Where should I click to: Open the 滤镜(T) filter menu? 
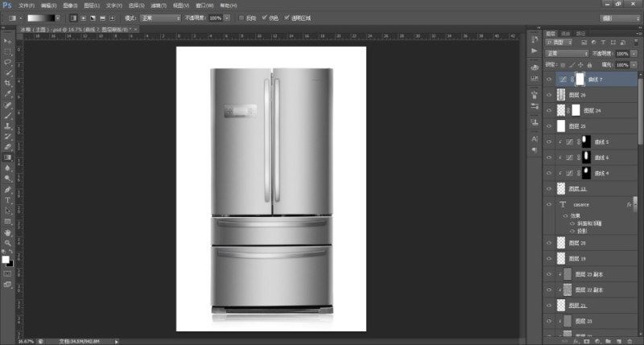click(159, 6)
